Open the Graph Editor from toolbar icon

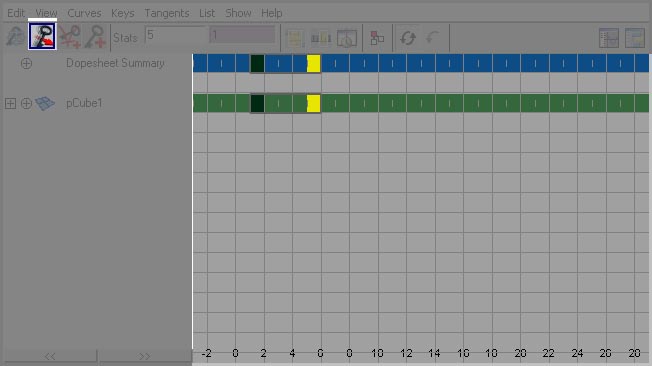609,38
